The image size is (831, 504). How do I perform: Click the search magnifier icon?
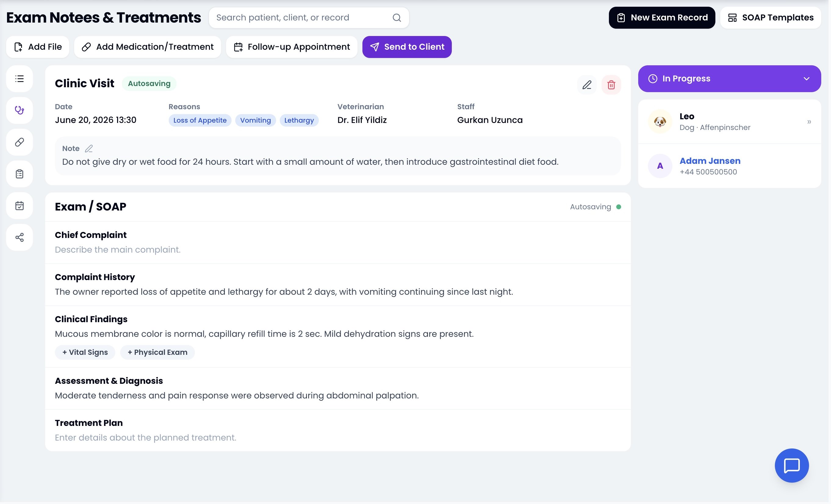click(x=398, y=17)
